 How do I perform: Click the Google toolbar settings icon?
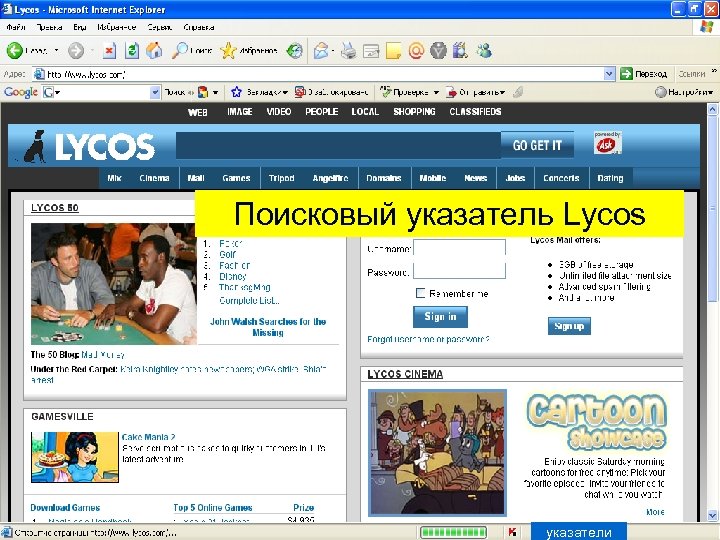click(660, 92)
